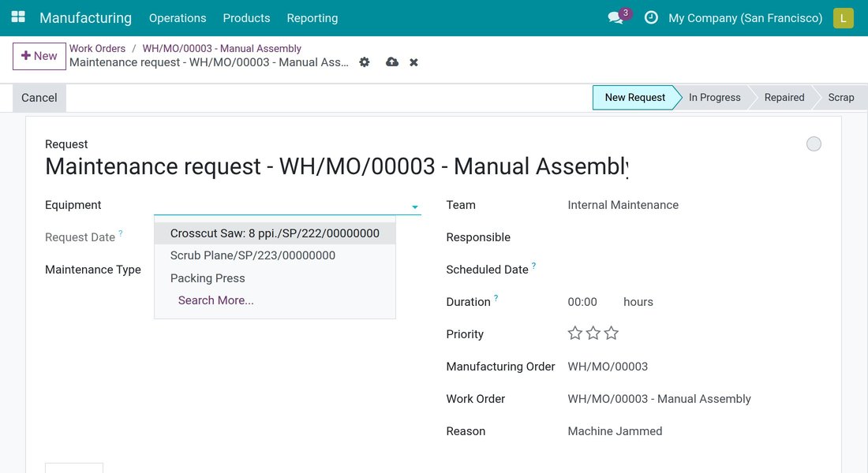868x473 pixels.
Task: Open the clock activities icon
Action: coord(651,17)
